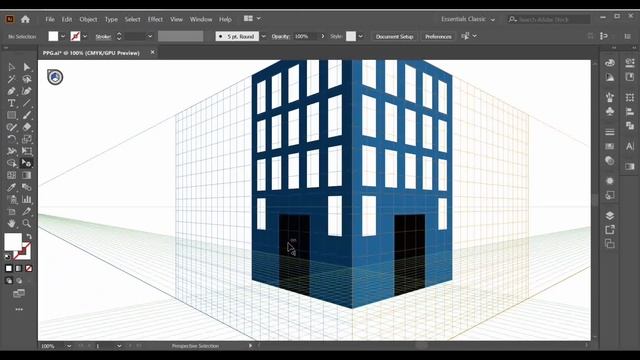
Task: Click Document Setup button
Action: (x=394, y=36)
